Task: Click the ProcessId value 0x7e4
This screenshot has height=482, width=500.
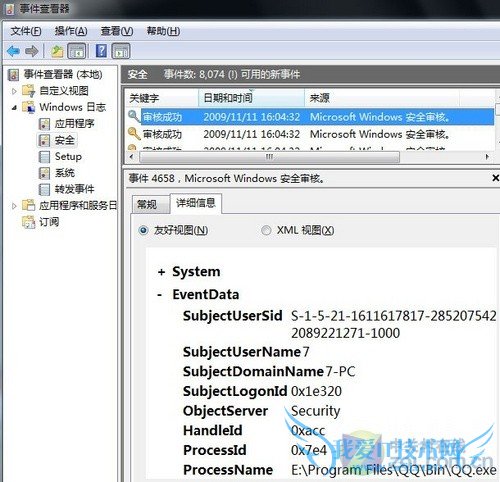Action: coord(309,450)
